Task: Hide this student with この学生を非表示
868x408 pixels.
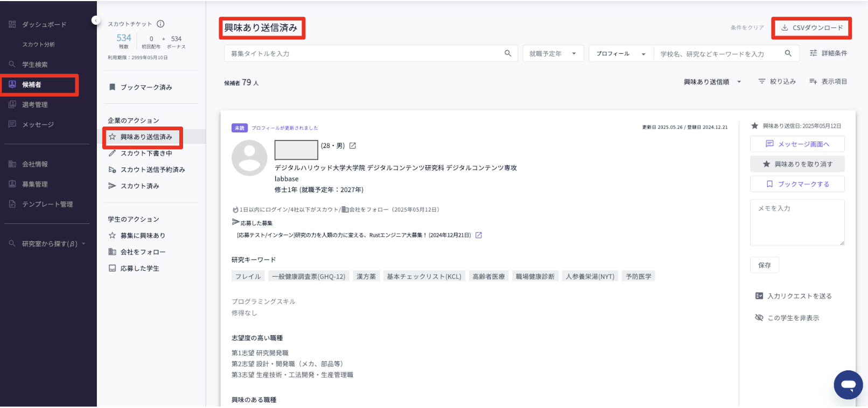Action: 787,318
